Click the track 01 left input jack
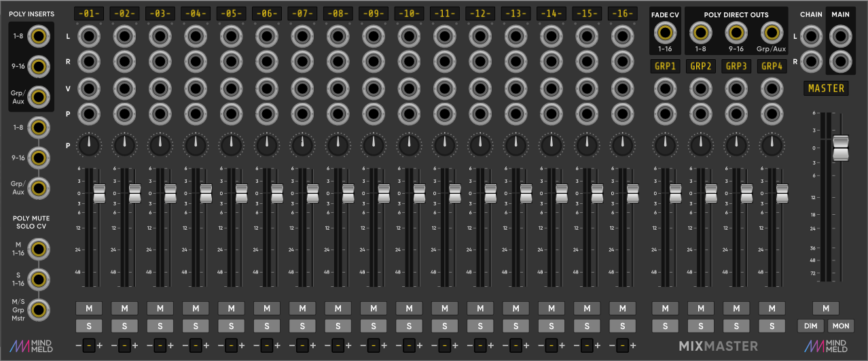The height and width of the screenshot is (361, 868). [89, 36]
